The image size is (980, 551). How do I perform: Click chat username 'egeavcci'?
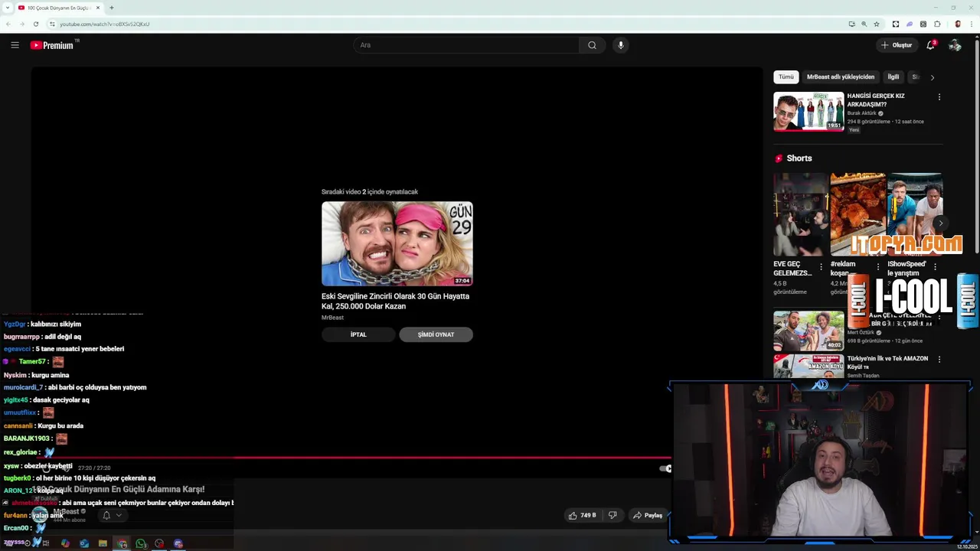17,349
